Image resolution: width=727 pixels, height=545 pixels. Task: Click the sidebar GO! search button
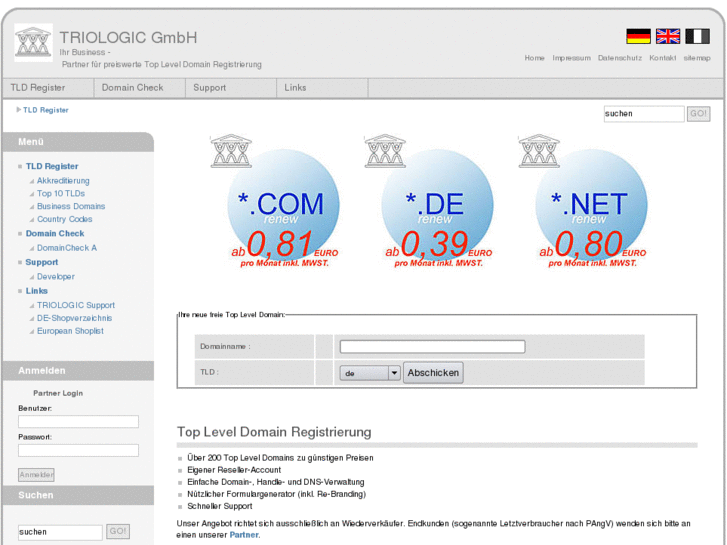pos(118,531)
